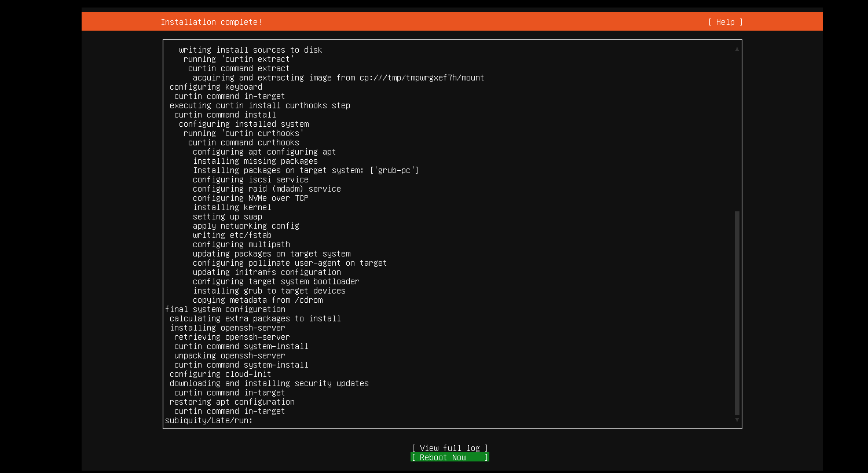Click the 'configuring cloud-init' log line

tap(221, 374)
